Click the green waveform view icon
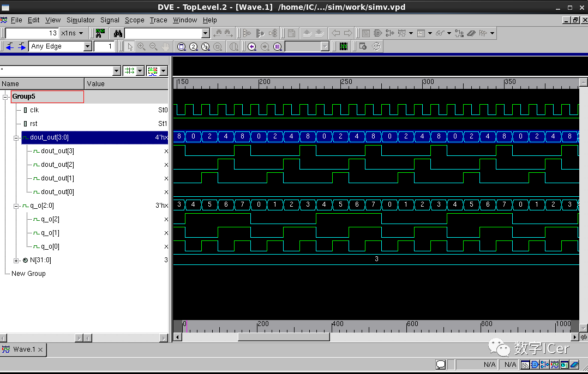Image resolution: width=588 pixels, height=374 pixels. pyautogui.click(x=100, y=33)
